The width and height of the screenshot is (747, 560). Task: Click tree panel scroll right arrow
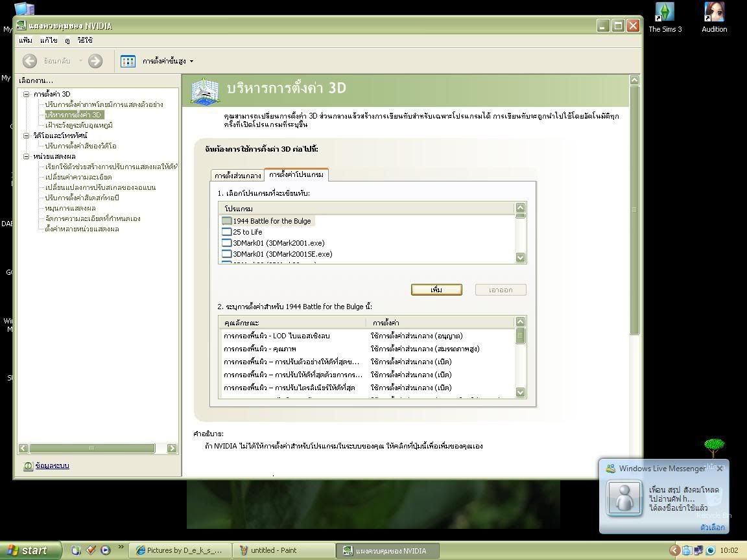click(172, 449)
